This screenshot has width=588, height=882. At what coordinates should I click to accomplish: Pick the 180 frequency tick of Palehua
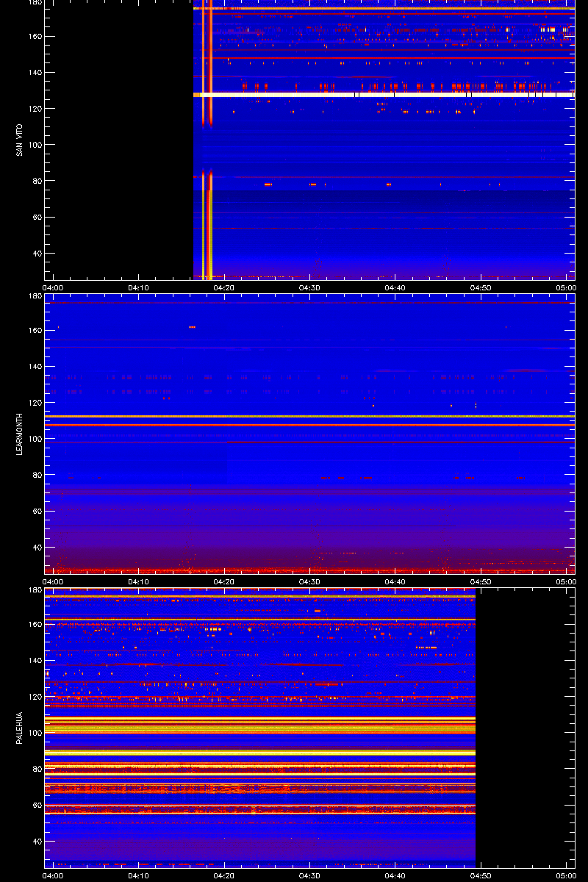(x=35, y=590)
